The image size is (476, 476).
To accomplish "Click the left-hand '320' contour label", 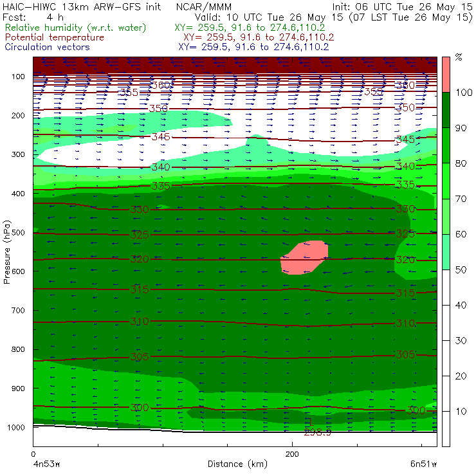I will click(x=140, y=259).
